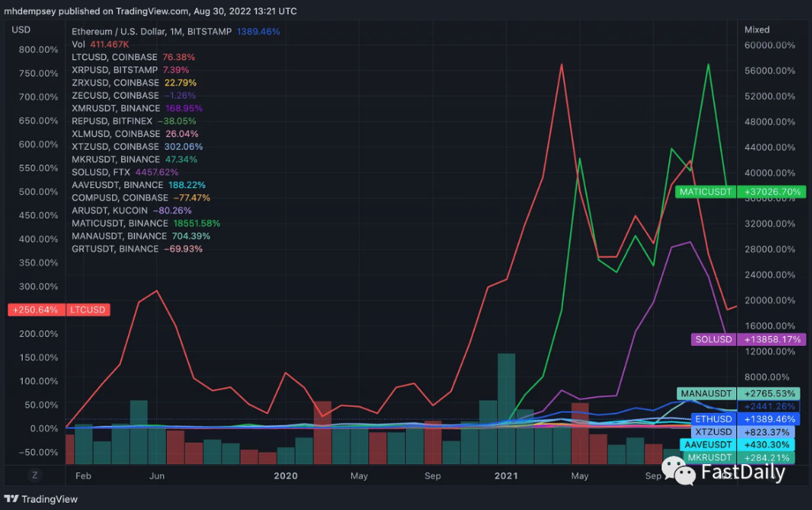This screenshot has height=510, width=812.
Task: Click the 2021 label on time axis
Action: [x=506, y=476]
